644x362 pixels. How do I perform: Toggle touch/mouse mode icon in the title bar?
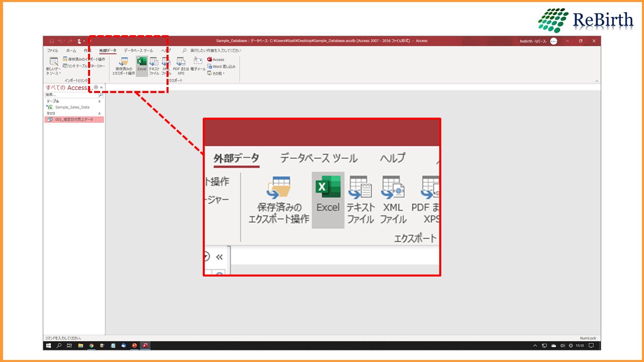(79, 41)
